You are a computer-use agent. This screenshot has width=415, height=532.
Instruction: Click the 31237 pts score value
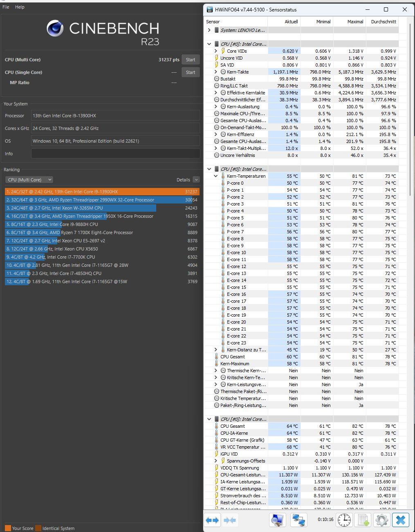click(x=169, y=60)
